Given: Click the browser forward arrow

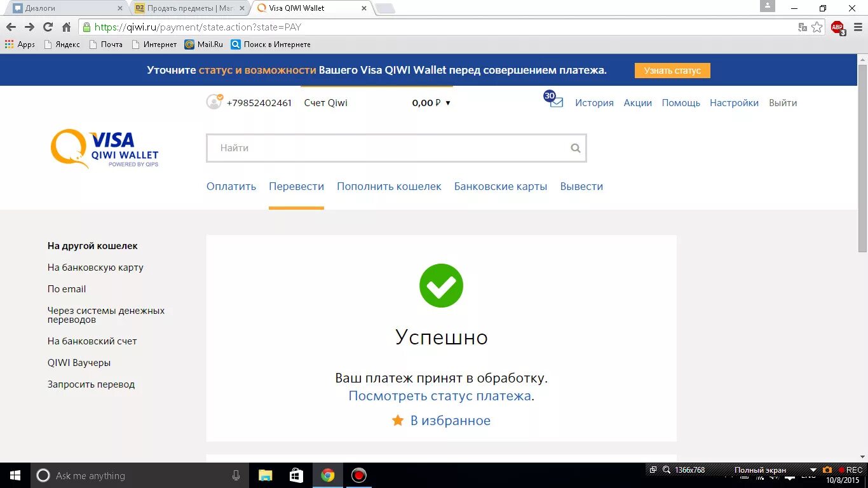Looking at the screenshot, I should point(29,27).
